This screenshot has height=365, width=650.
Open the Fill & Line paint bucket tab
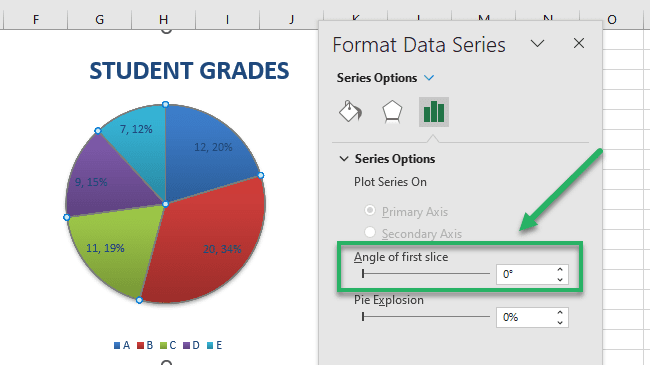pos(351,112)
